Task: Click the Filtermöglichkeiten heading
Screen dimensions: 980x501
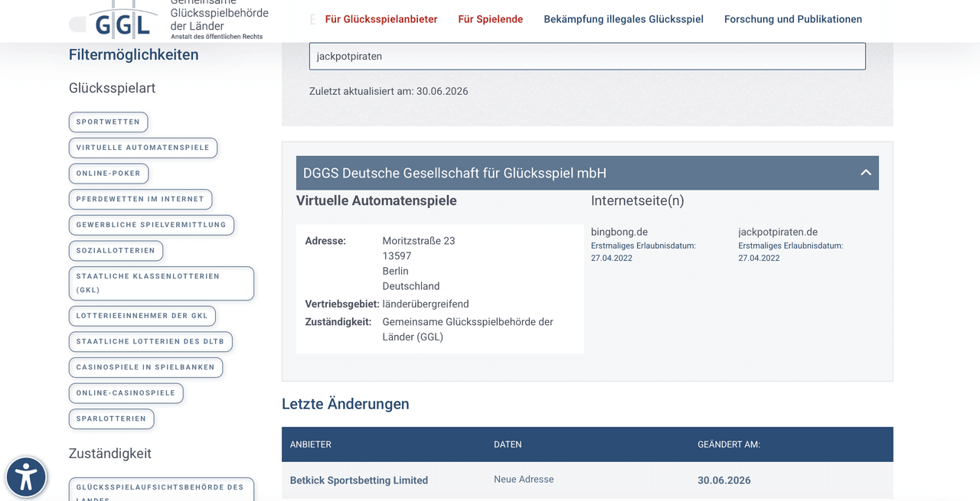Action: pos(134,54)
